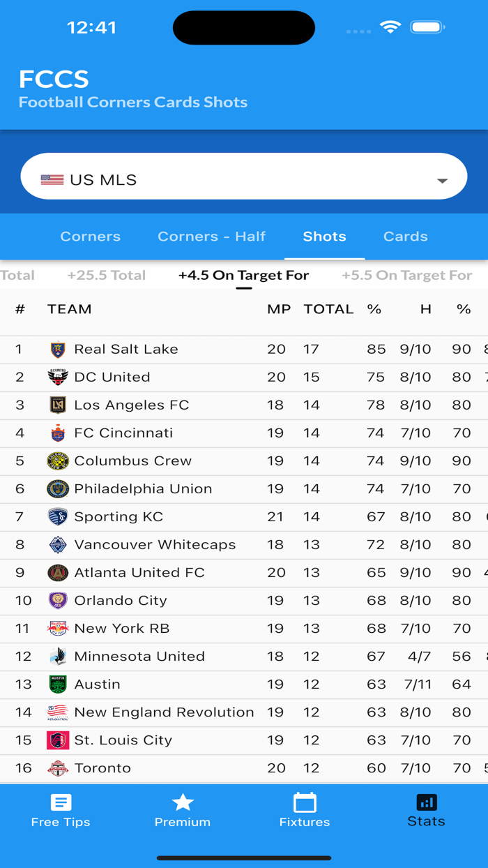Select the +25.5 Total filter option

point(106,275)
